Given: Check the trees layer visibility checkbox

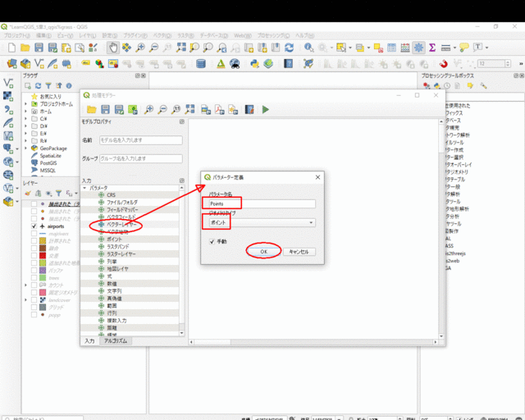Looking at the screenshot, I should click(34, 277).
